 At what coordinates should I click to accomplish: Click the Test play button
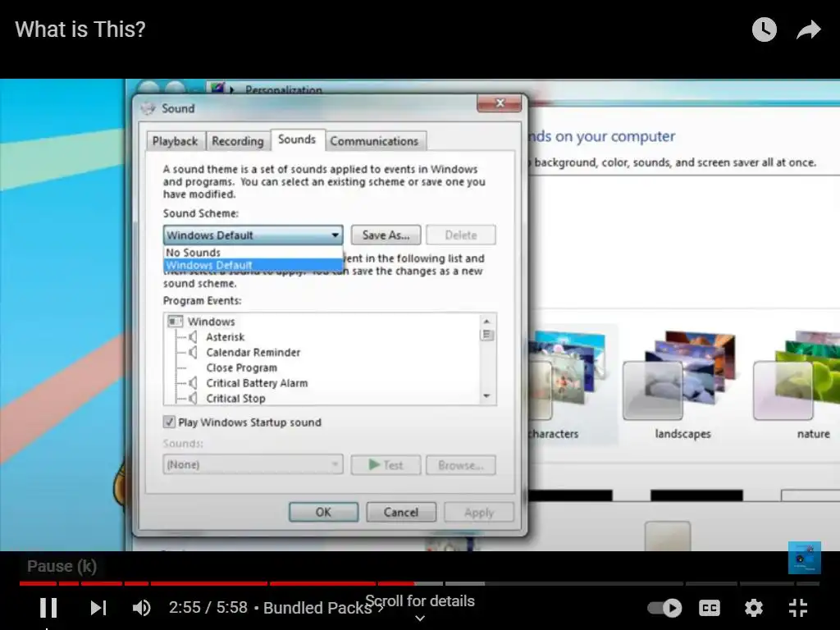(386, 465)
